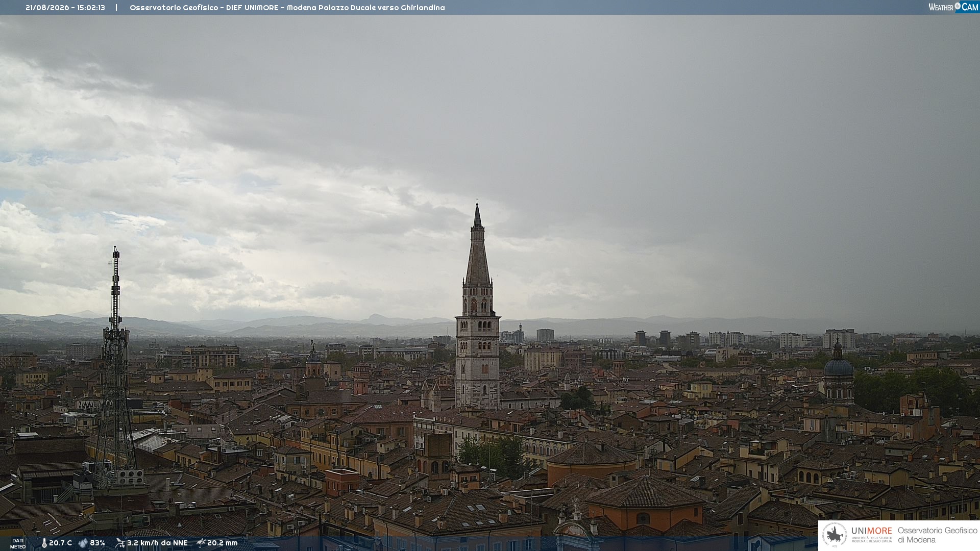
Task: Click the separator bar after timestamp
Action: point(116,8)
